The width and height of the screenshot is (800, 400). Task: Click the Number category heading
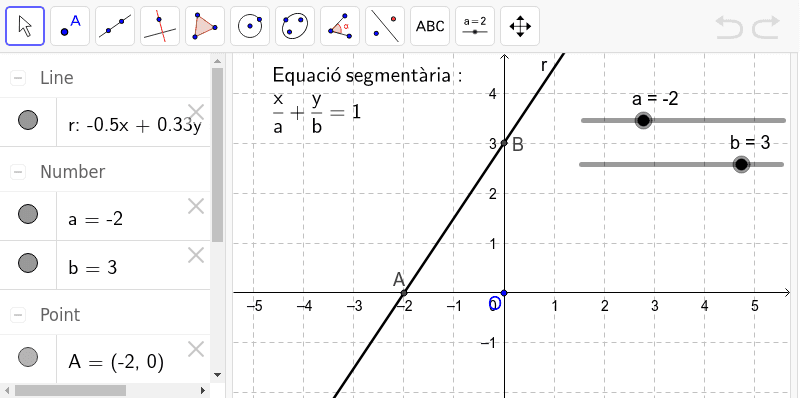pos(72,172)
